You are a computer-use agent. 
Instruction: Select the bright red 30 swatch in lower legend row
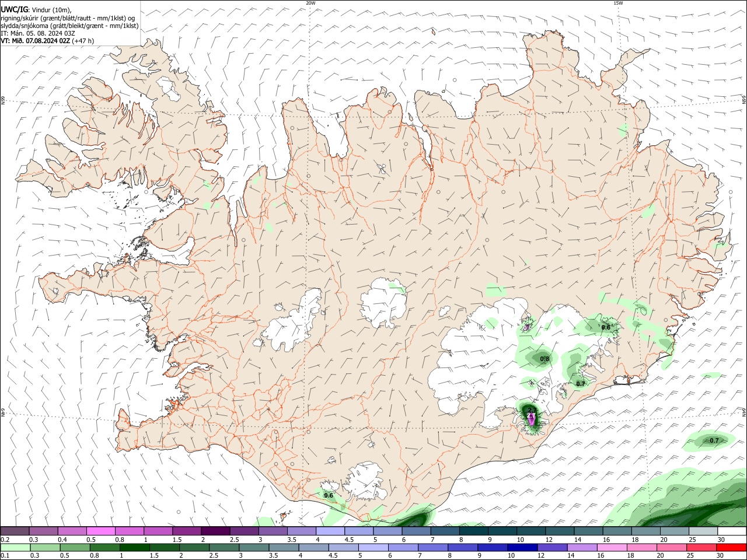(731, 547)
